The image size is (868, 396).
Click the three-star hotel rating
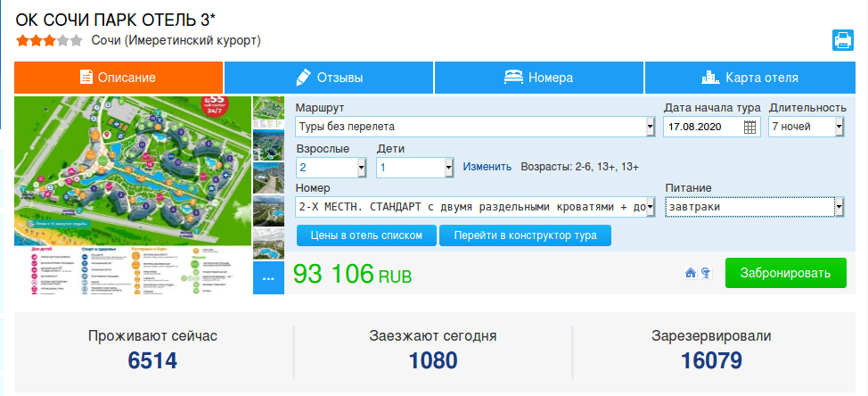point(49,40)
